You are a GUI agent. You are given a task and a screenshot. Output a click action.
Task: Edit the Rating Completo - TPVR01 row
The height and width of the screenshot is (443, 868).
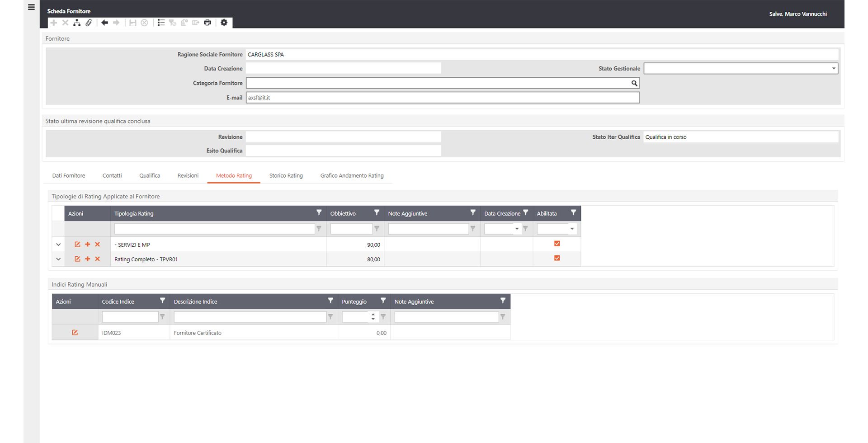77,259
